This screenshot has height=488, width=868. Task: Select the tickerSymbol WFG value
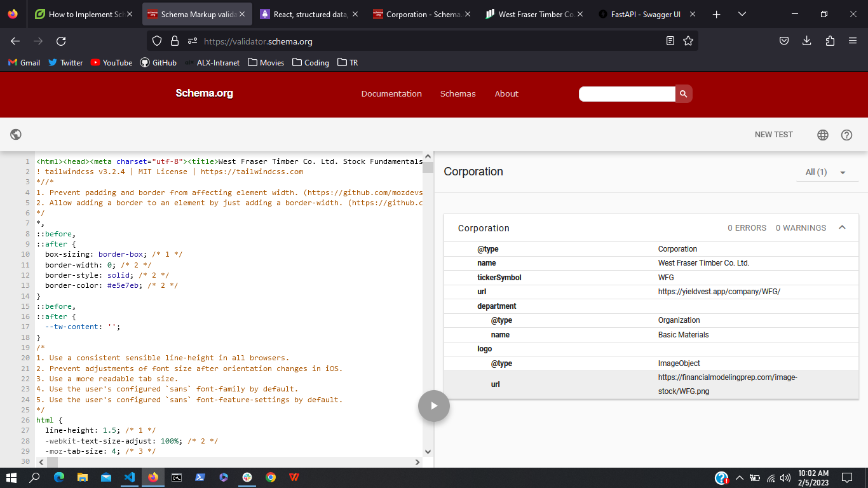tap(666, 278)
